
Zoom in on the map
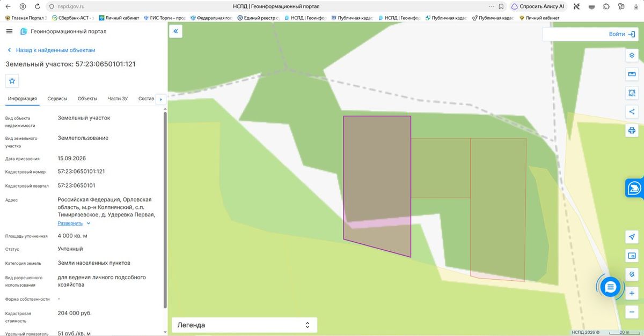pos(632,293)
